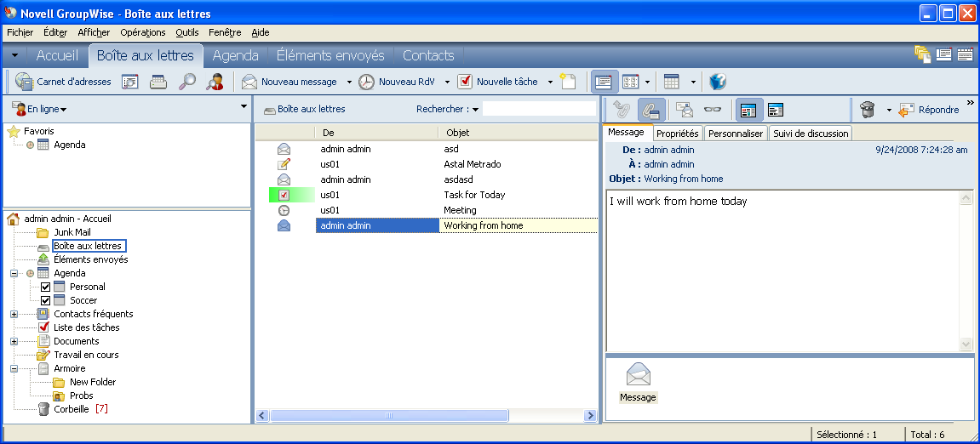Switch to the Éléments envoyés navigation tab
This screenshot has width=980, height=444.
coord(330,55)
